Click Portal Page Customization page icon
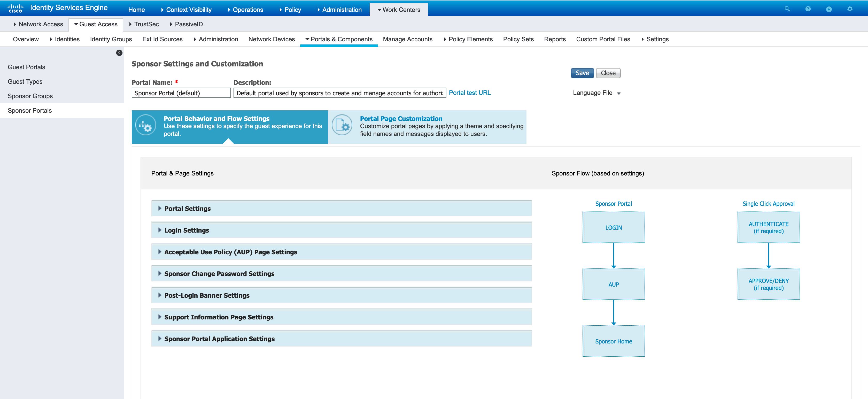 342,125
